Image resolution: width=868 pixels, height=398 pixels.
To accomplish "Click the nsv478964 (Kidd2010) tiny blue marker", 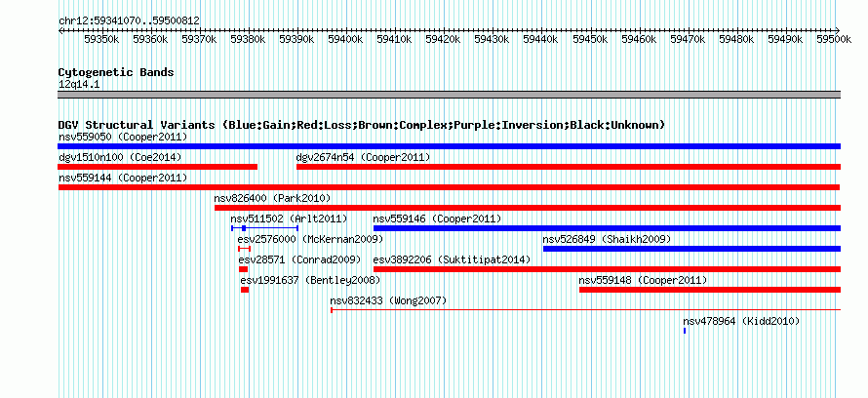I will [x=685, y=331].
